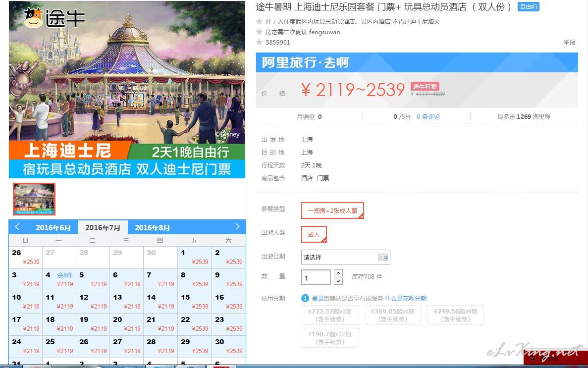
Task: Click the price ¥2119~2539
Action: tap(353, 90)
